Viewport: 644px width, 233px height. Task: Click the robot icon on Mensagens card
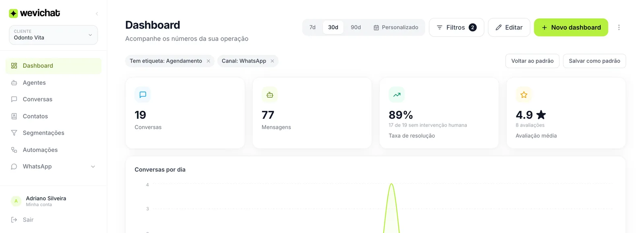270,95
